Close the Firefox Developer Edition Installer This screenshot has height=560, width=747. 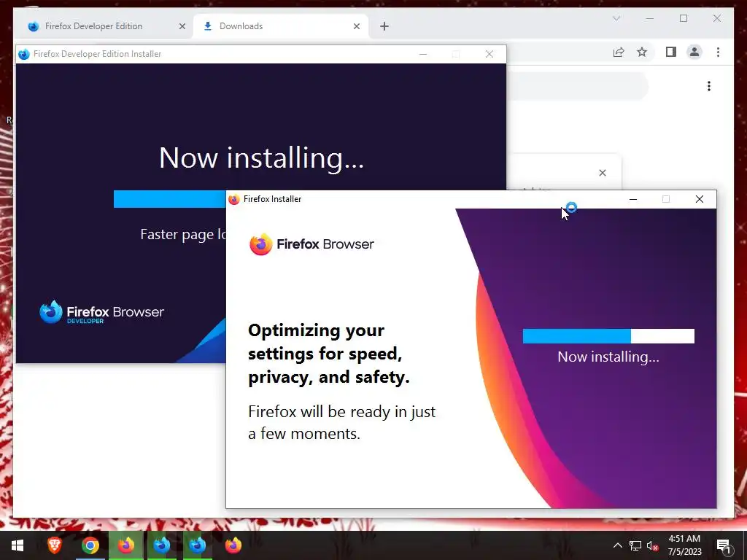(489, 54)
